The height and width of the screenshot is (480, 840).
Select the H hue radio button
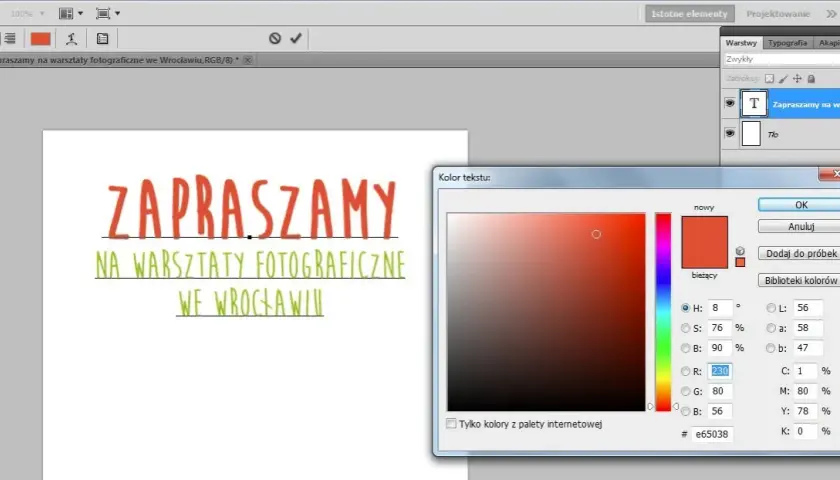(x=685, y=308)
